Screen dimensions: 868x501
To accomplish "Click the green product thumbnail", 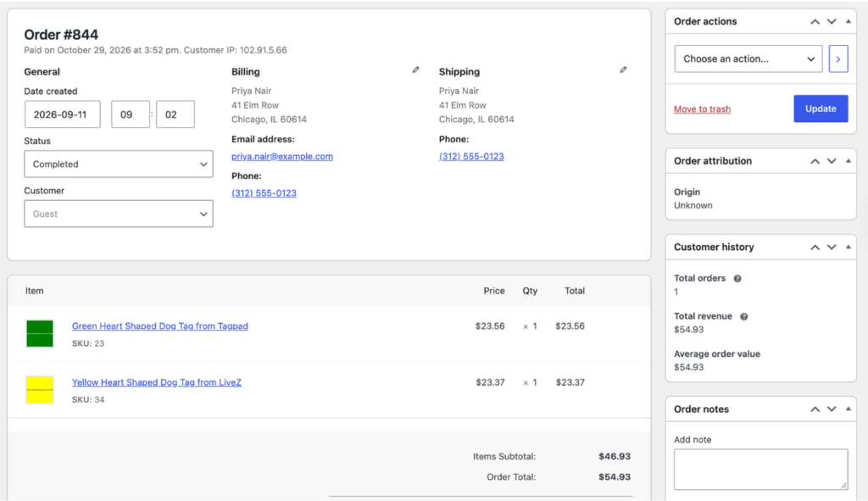I will pyautogui.click(x=40, y=333).
